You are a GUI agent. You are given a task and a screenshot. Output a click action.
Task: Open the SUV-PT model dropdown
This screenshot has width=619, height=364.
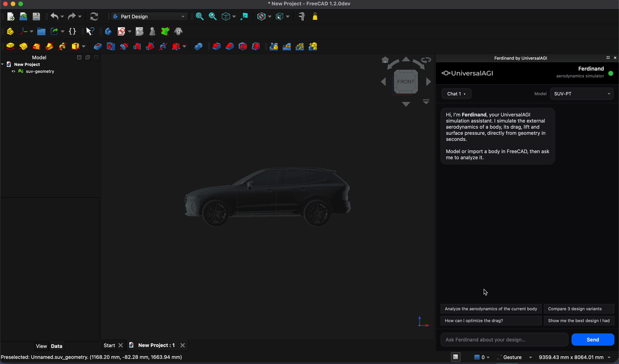coord(582,94)
